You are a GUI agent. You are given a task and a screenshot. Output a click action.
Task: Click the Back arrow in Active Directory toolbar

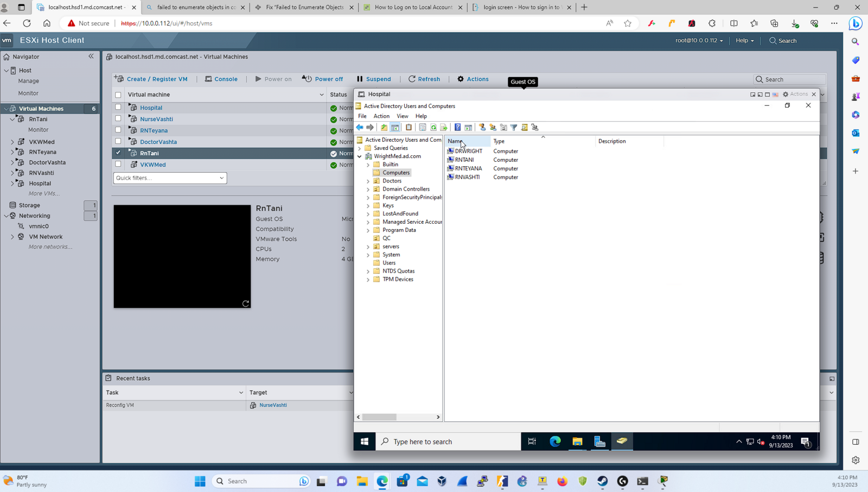point(360,128)
